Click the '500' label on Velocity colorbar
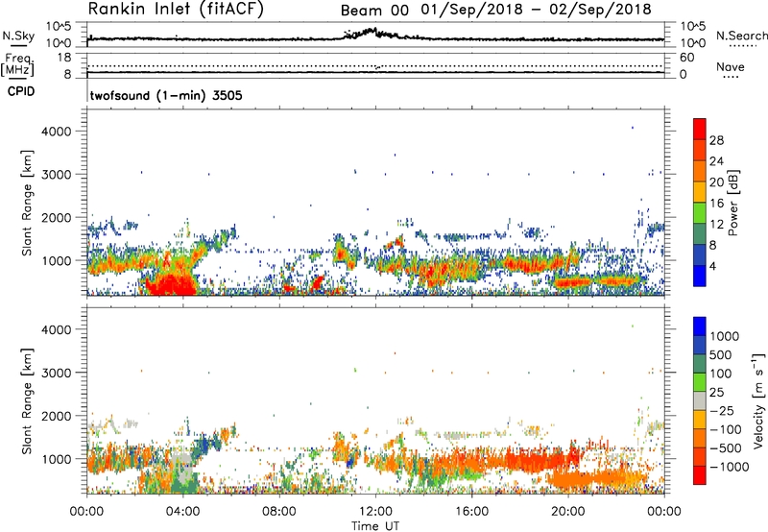The height and width of the screenshot is (532, 768). (x=721, y=355)
